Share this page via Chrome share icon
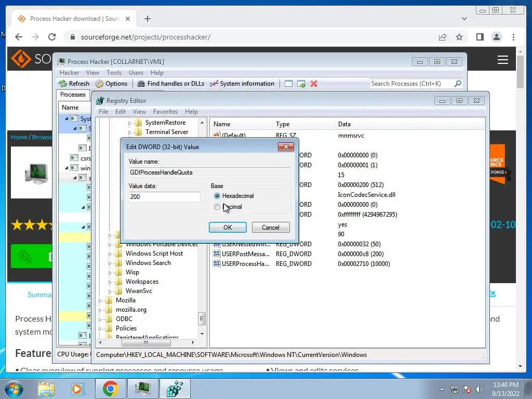This screenshot has width=532, height=399. (x=443, y=37)
